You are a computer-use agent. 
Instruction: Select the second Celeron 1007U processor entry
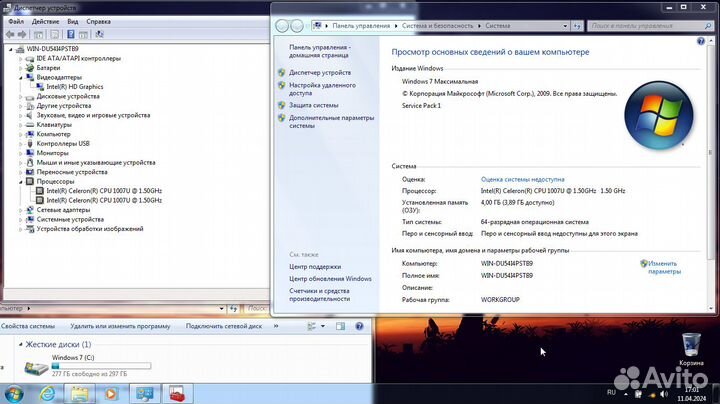[104, 201]
